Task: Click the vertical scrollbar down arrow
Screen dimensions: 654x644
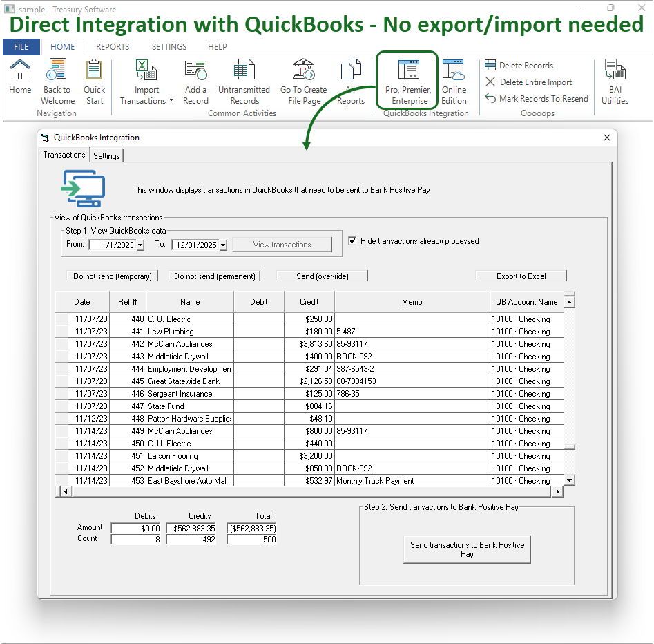Action: (569, 480)
